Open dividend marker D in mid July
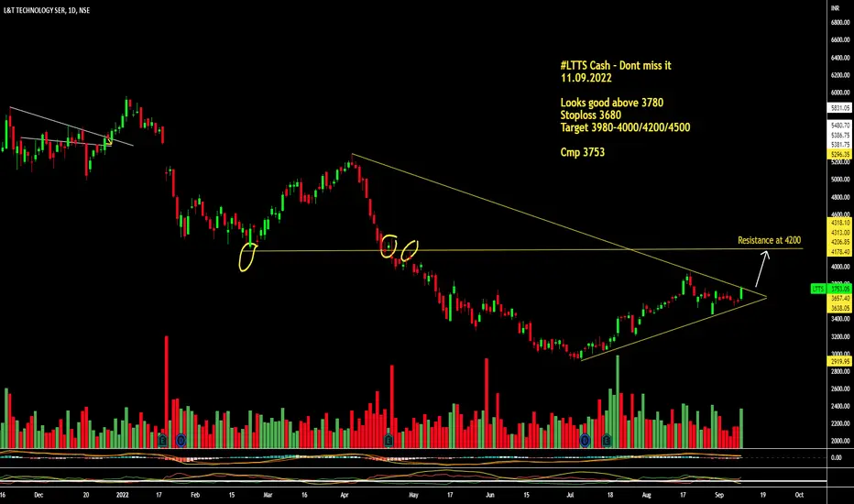854x504 pixels. click(x=585, y=440)
